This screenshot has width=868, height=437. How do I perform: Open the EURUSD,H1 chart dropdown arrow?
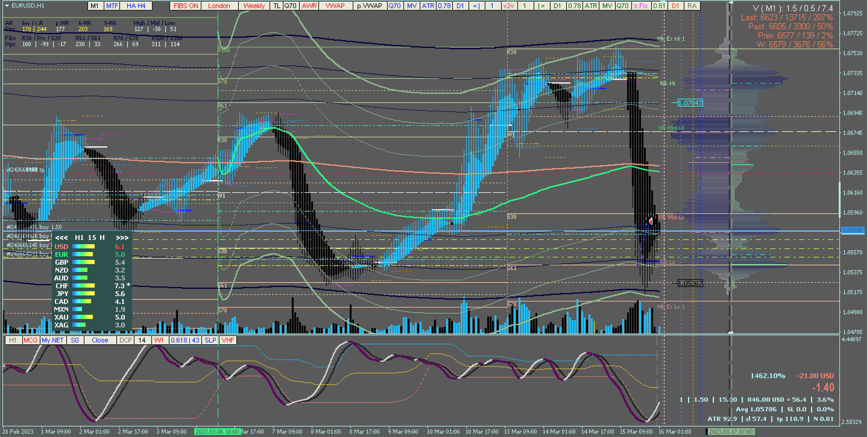click(6, 6)
